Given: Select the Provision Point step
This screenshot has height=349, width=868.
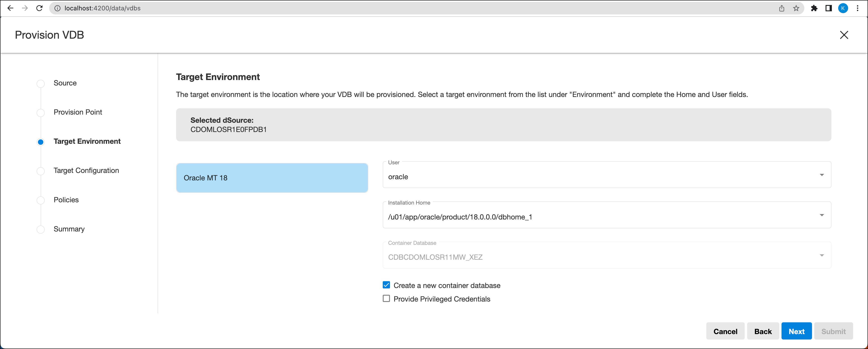Looking at the screenshot, I should 77,112.
